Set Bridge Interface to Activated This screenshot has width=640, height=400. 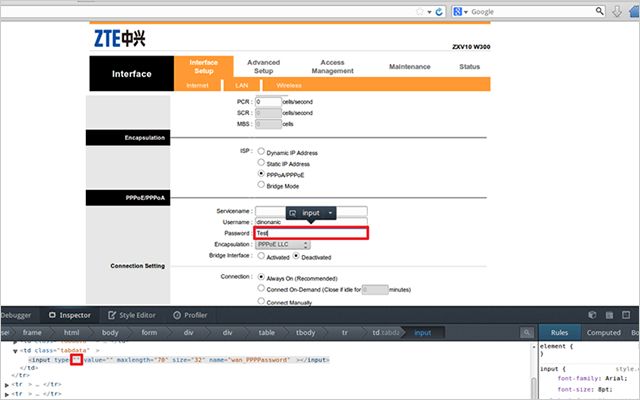coord(261,256)
